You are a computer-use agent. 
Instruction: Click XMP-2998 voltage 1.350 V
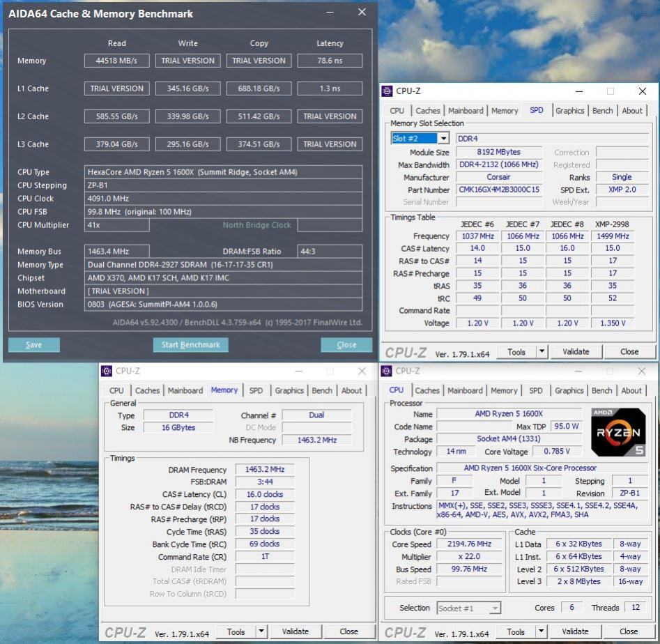[613, 323]
